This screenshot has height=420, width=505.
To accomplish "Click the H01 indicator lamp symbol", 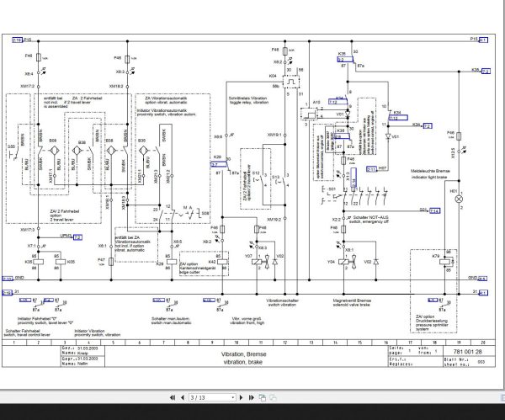I will [459, 199].
